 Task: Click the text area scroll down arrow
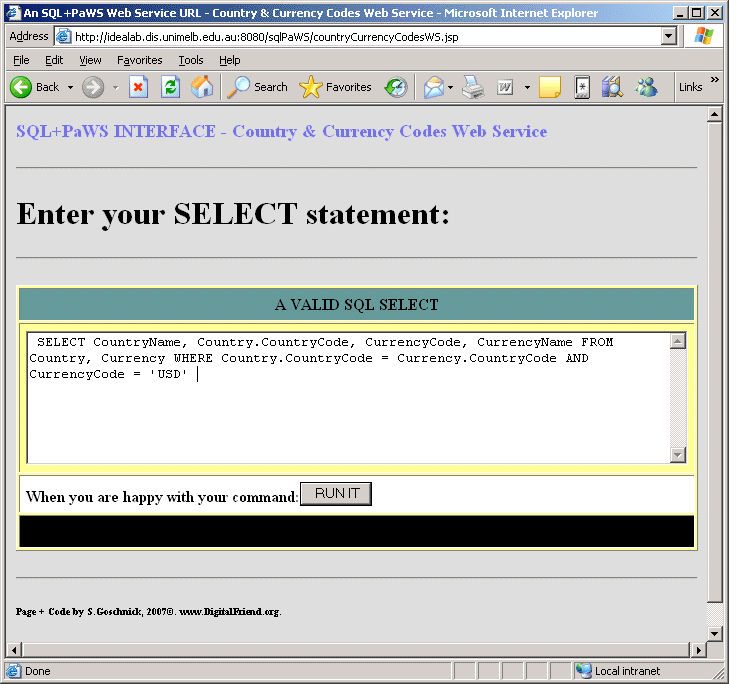point(677,455)
